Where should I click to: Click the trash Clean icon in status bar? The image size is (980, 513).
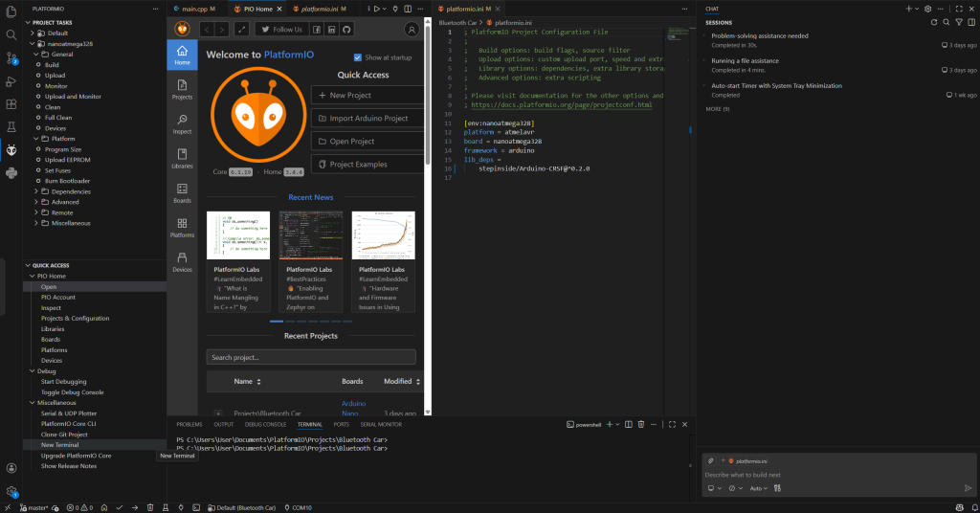[150, 506]
